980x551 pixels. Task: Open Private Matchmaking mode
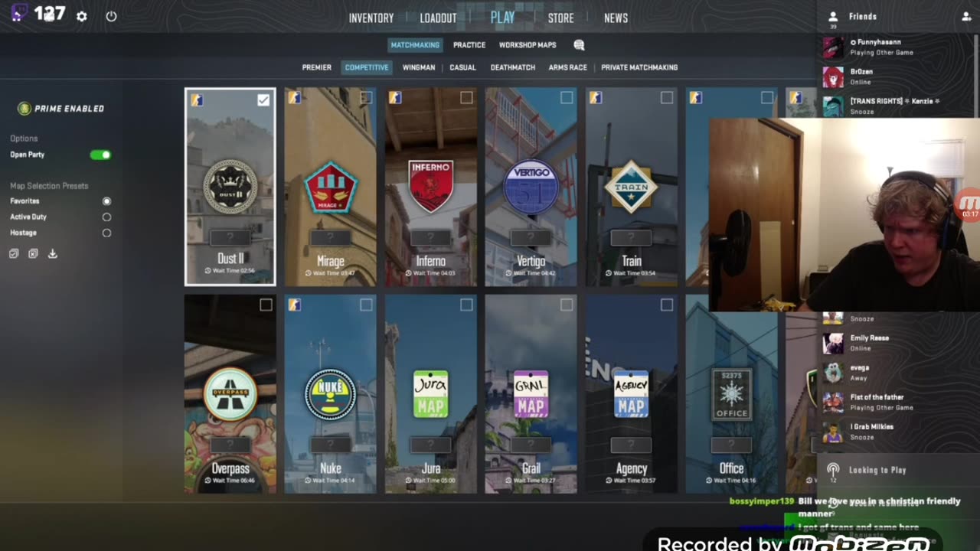[639, 67]
